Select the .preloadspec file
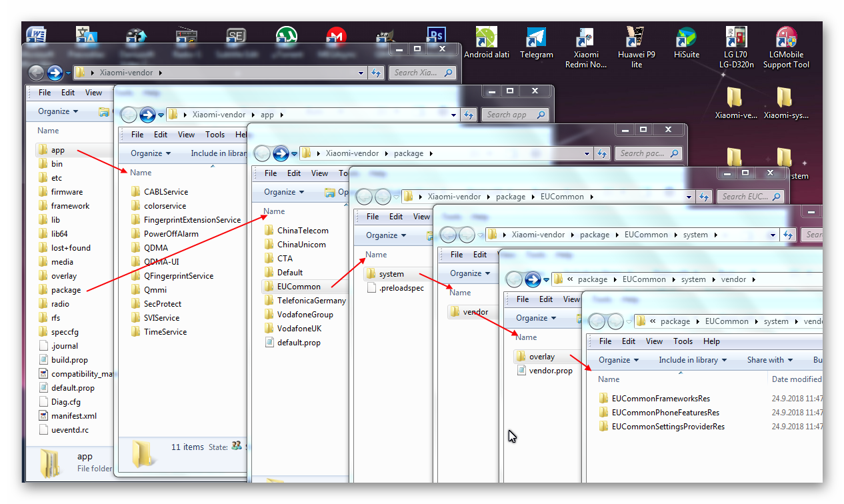 coord(395,288)
